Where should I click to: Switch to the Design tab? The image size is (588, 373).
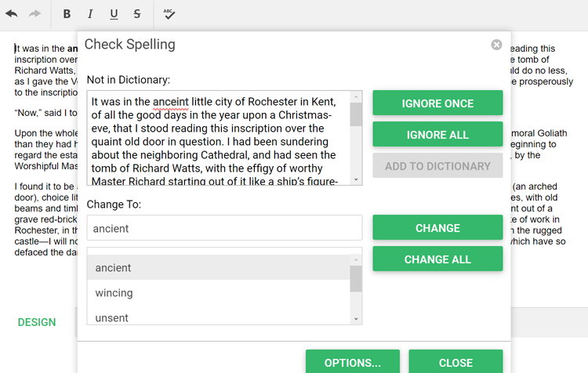[37, 322]
